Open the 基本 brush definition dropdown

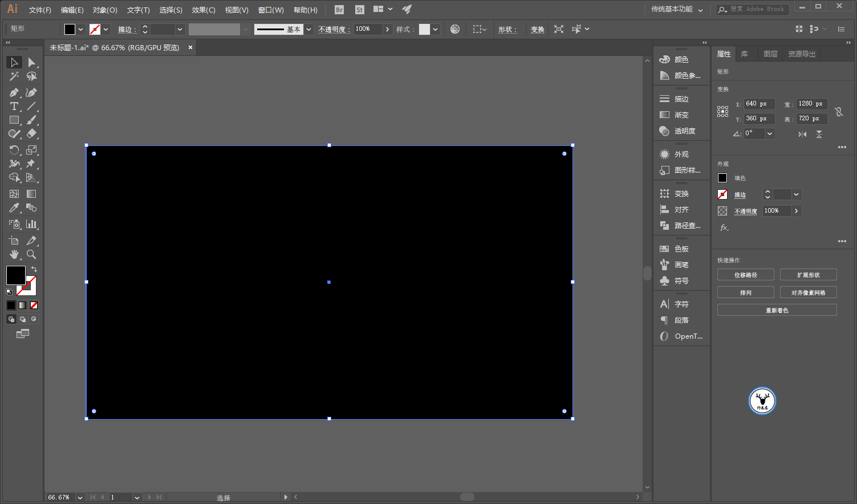pyautogui.click(x=308, y=29)
